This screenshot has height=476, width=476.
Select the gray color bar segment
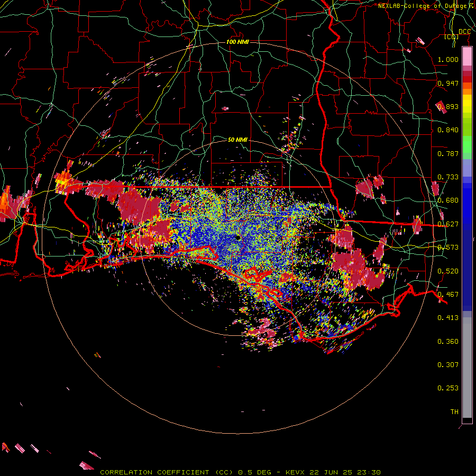click(467, 368)
